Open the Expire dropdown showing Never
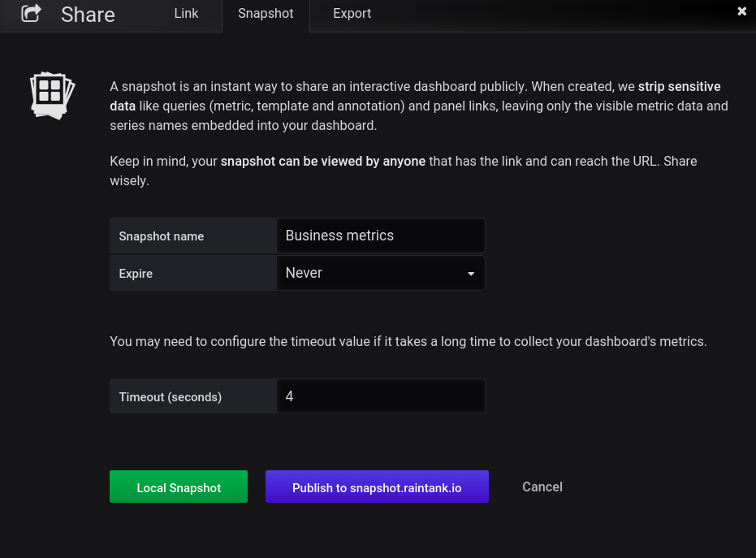This screenshot has width=756, height=558. click(x=381, y=273)
